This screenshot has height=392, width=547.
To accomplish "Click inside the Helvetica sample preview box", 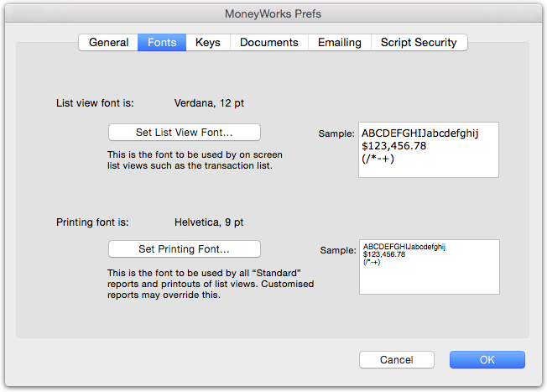I will click(430, 267).
